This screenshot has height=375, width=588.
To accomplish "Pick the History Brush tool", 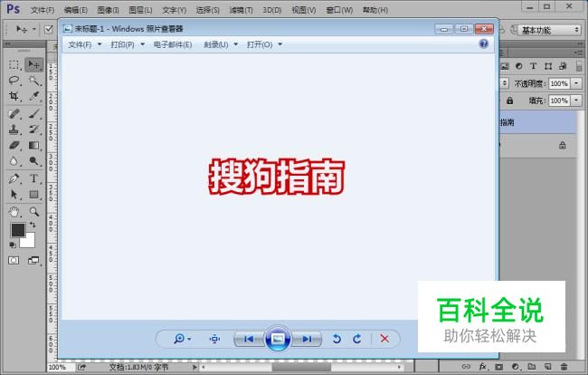I will coord(33,130).
